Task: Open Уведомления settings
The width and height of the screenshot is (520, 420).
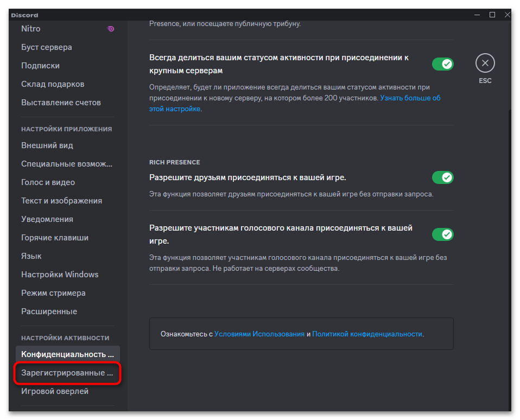Action: (68, 219)
